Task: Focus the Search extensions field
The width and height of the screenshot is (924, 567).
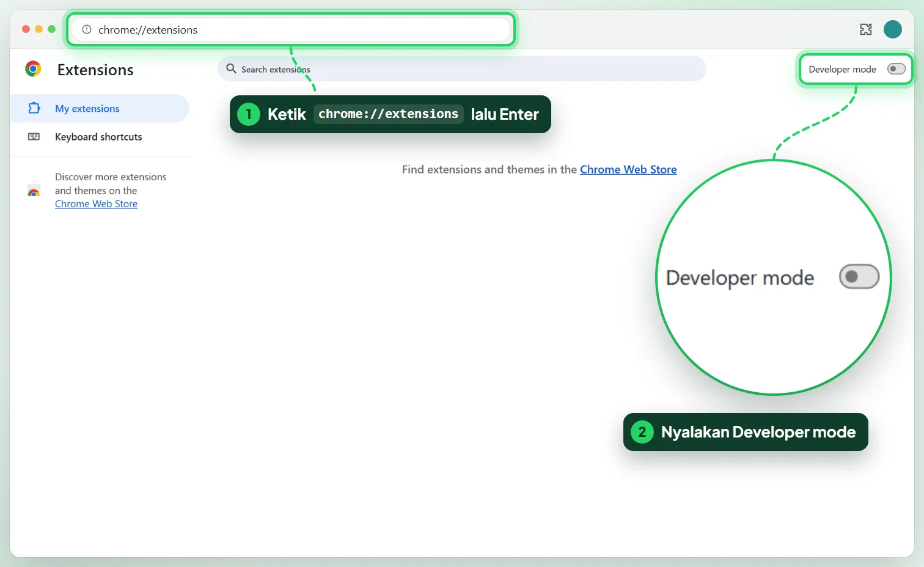Action: coord(462,69)
